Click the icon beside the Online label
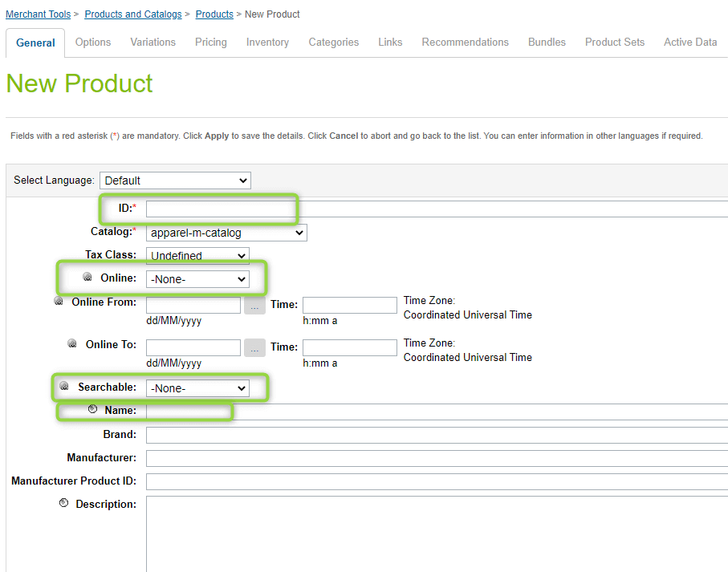This screenshot has width=728, height=572. (x=87, y=277)
